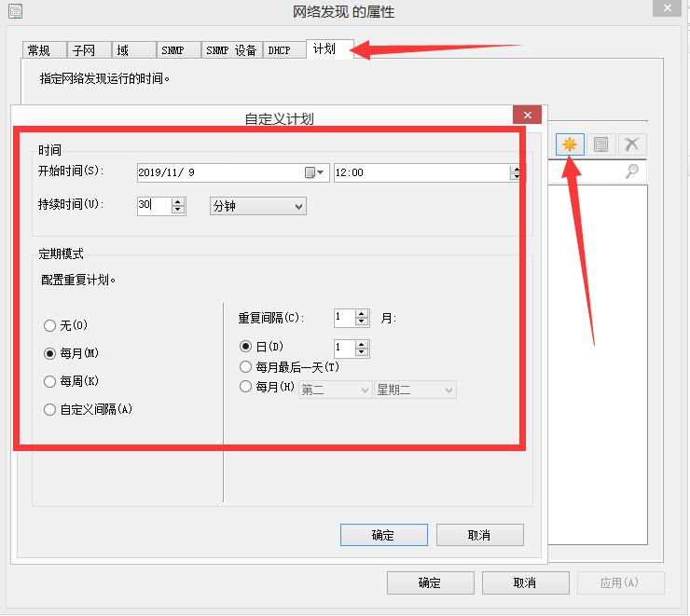Click the new schedule starburst icon

pos(570,144)
